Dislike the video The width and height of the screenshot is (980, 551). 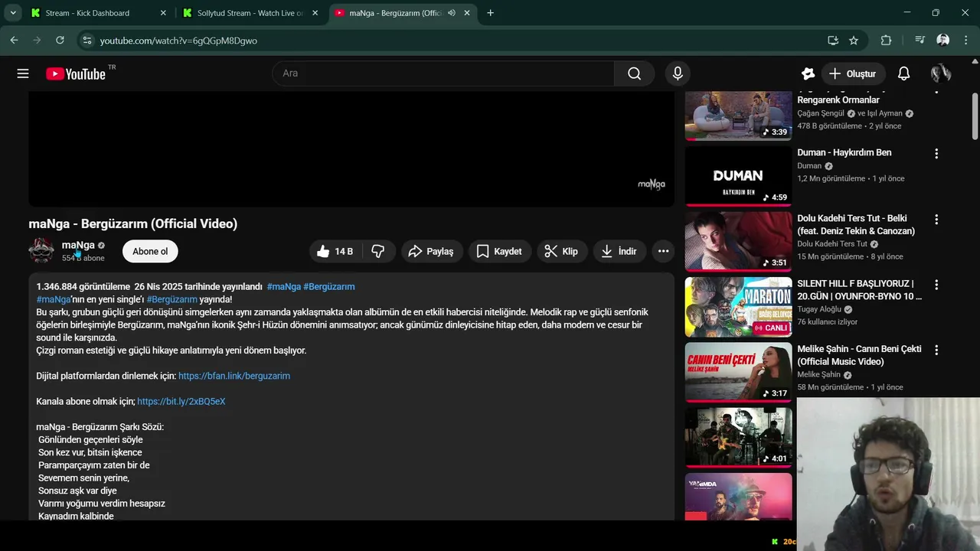click(x=378, y=251)
